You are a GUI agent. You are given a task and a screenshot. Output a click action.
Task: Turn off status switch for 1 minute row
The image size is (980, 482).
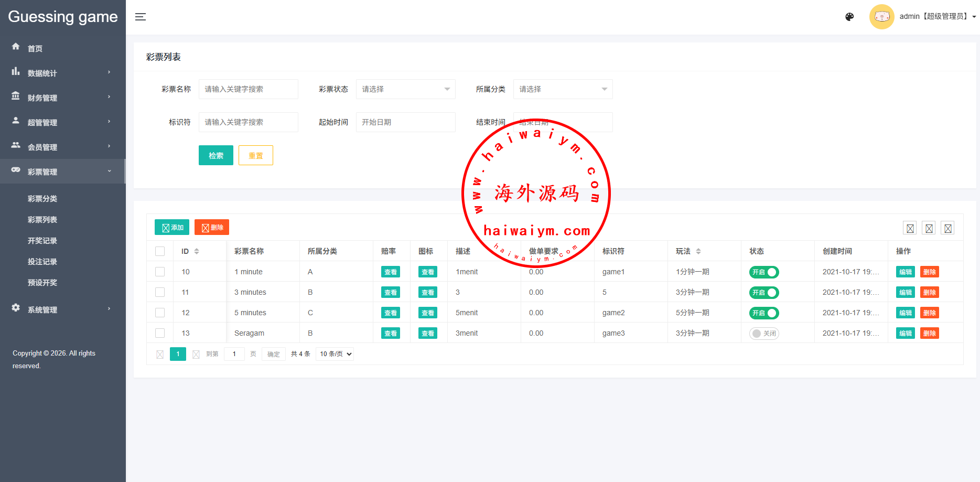tap(764, 272)
